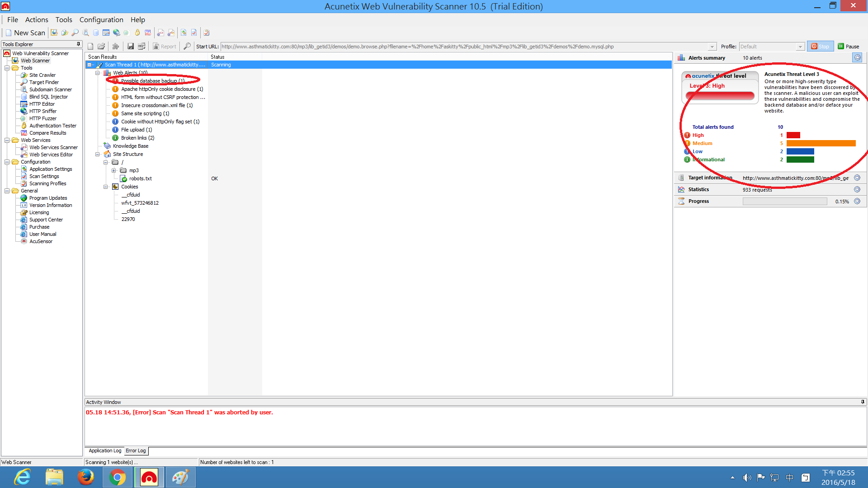The height and width of the screenshot is (488, 868).
Task: Open AcuSensor in Tools Explorer
Action: 41,241
